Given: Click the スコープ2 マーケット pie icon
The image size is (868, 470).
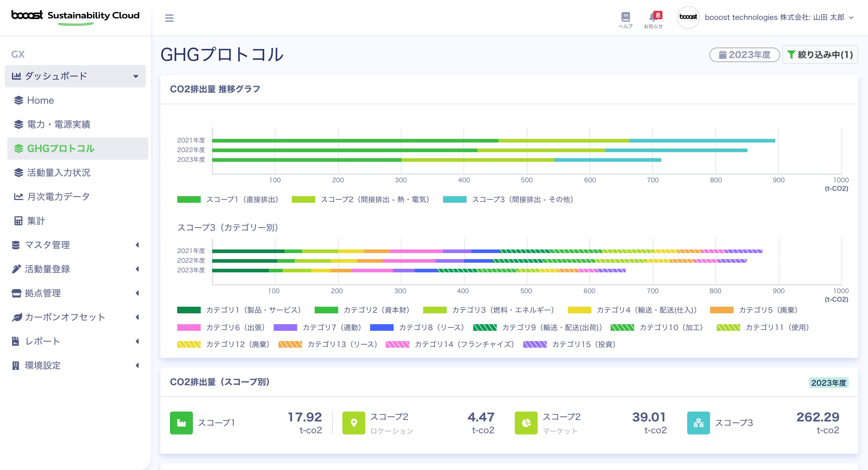Looking at the screenshot, I should click(x=526, y=423).
